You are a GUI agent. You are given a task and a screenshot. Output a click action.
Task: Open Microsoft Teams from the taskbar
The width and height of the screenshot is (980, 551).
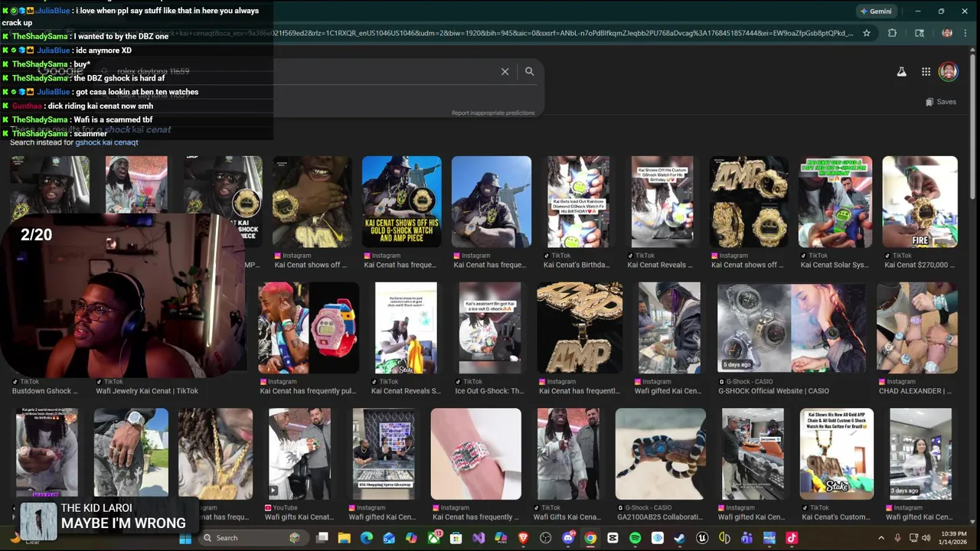click(x=746, y=538)
